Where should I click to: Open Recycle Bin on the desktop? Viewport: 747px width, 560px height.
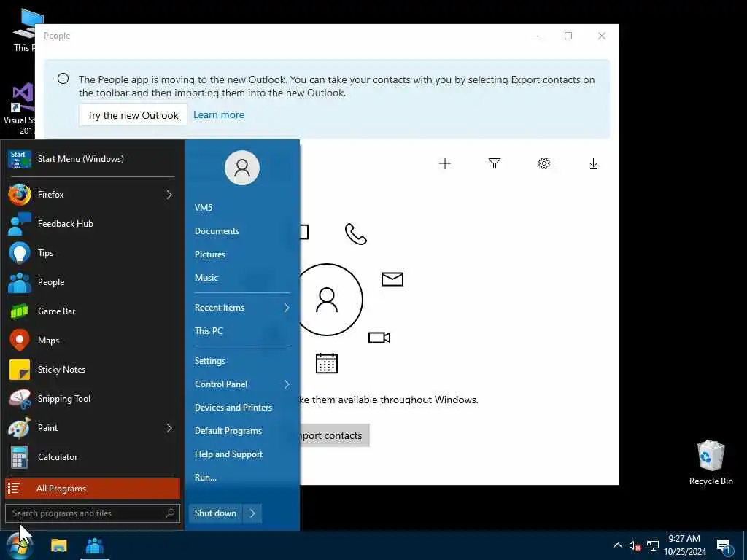pos(711,463)
